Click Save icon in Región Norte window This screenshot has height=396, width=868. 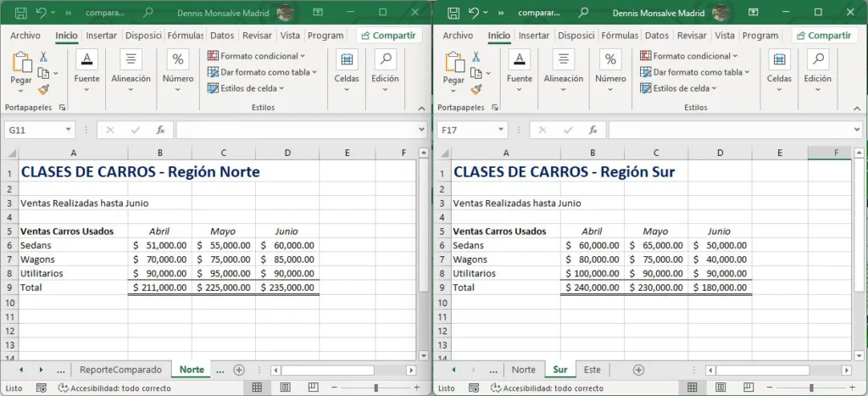tap(20, 13)
